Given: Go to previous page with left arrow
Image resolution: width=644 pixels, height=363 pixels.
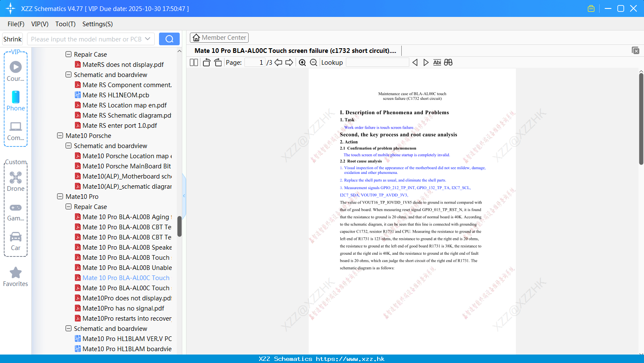Looking at the screenshot, I should (x=278, y=62).
